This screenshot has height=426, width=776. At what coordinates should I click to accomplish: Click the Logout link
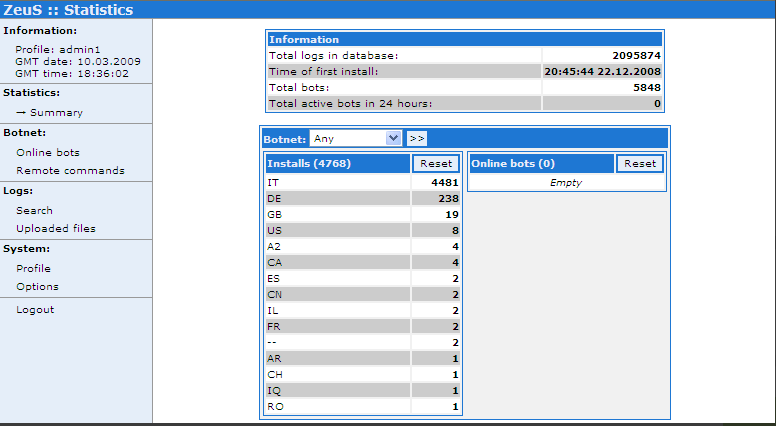click(35, 310)
